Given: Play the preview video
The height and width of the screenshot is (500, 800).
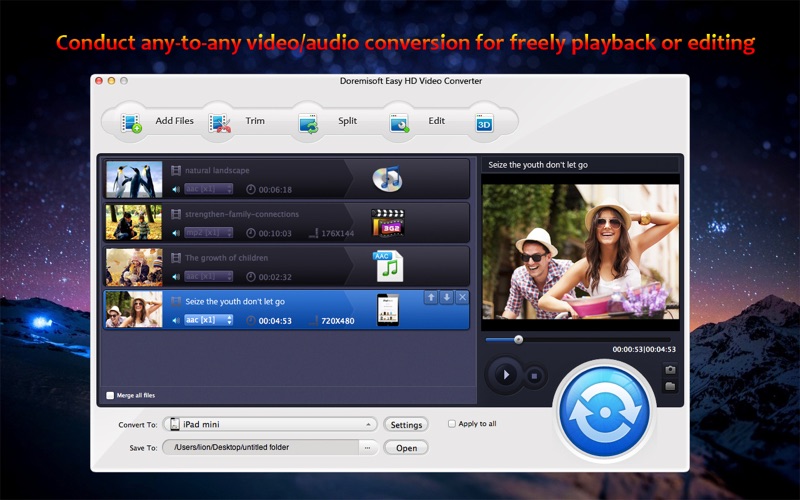Looking at the screenshot, I should click(x=506, y=375).
